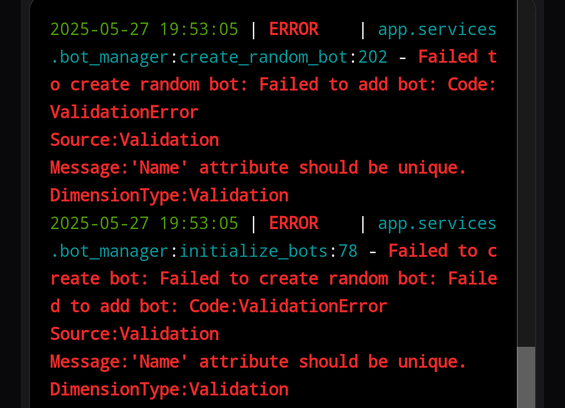Click Code:ValidationError text in the second entry
Viewport: 565px width, 408px height.
(x=288, y=306)
